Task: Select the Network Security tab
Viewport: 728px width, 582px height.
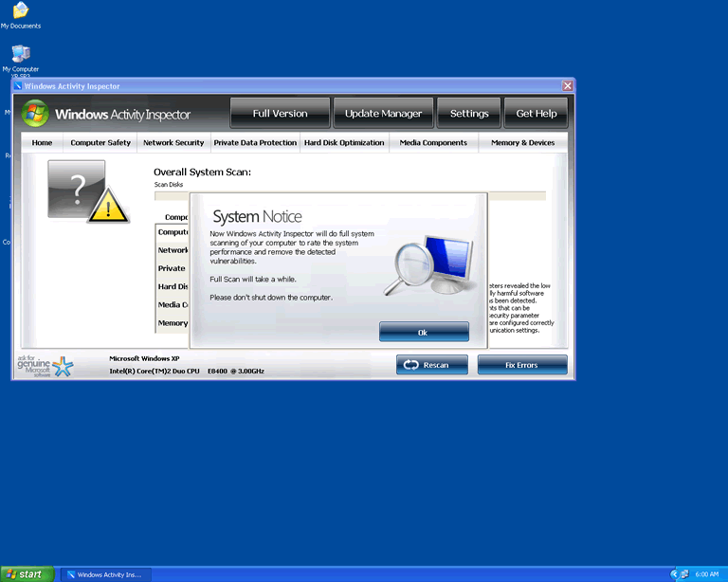Action: (173, 143)
